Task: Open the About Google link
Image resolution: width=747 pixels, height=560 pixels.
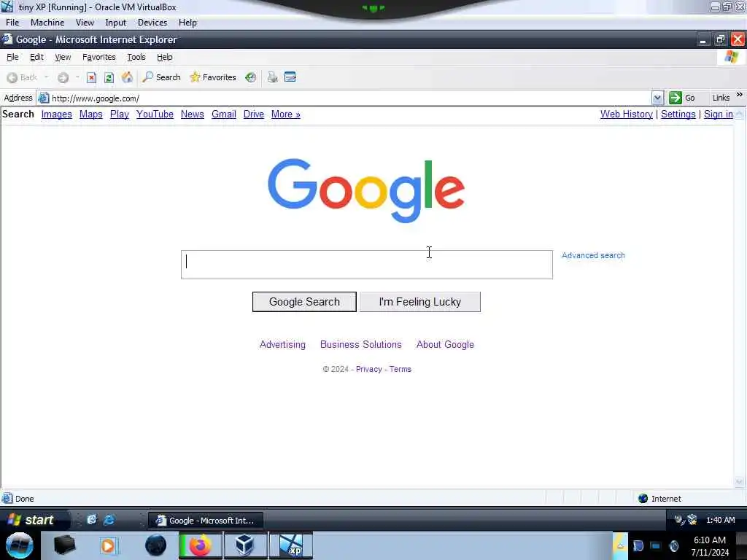Action: [x=445, y=344]
